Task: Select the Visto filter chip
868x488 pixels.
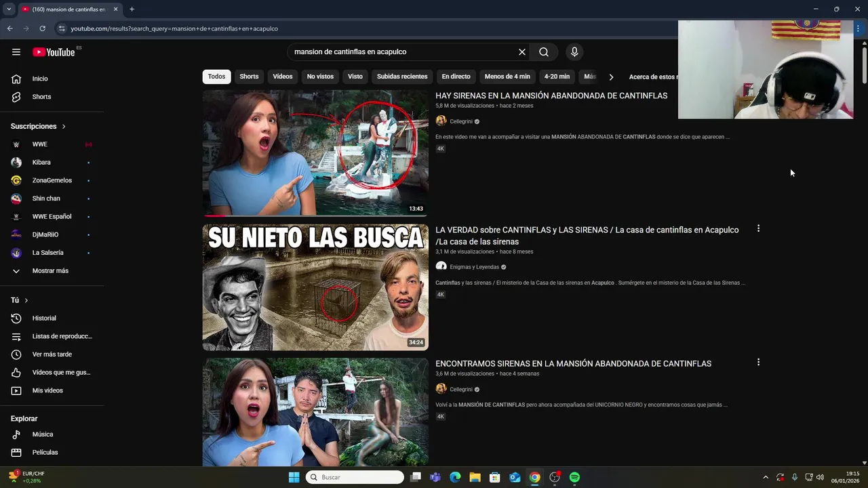Action: [x=355, y=77]
